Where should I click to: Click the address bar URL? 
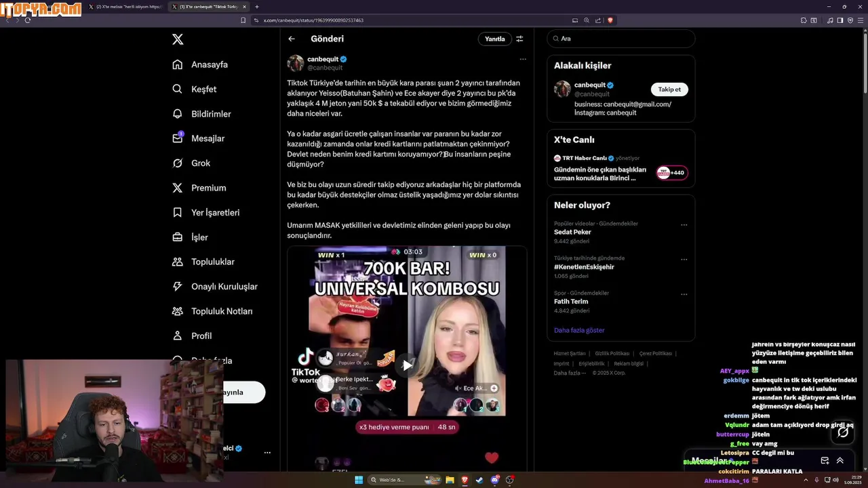pos(313,20)
